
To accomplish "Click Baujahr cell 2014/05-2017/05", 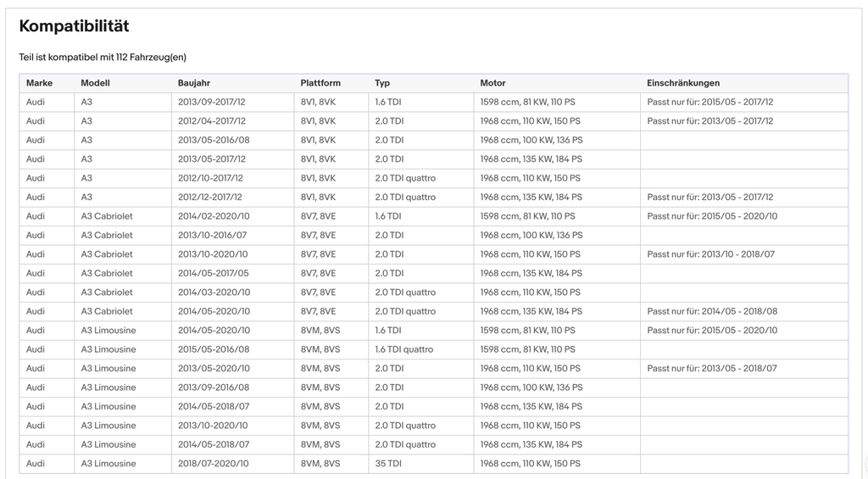I will tap(213, 273).
